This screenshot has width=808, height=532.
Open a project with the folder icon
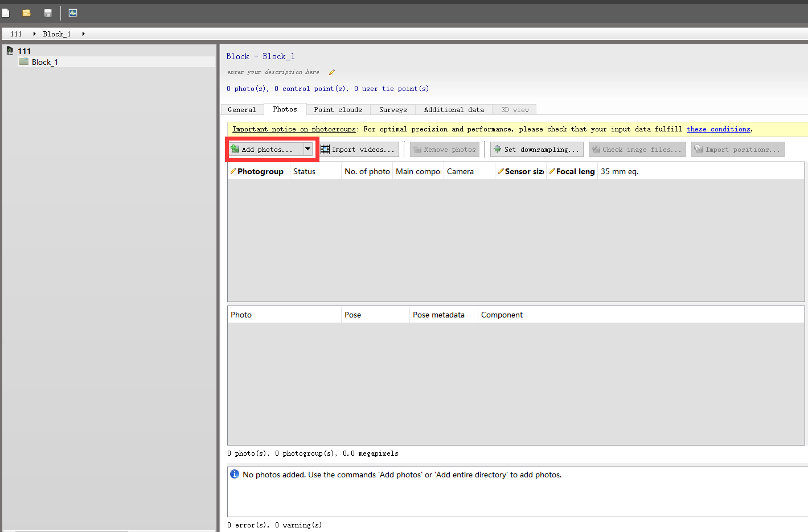[x=26, y=13]
